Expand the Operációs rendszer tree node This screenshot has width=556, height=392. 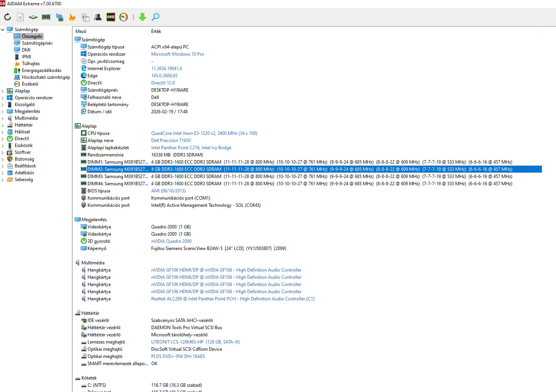point(3,98)
